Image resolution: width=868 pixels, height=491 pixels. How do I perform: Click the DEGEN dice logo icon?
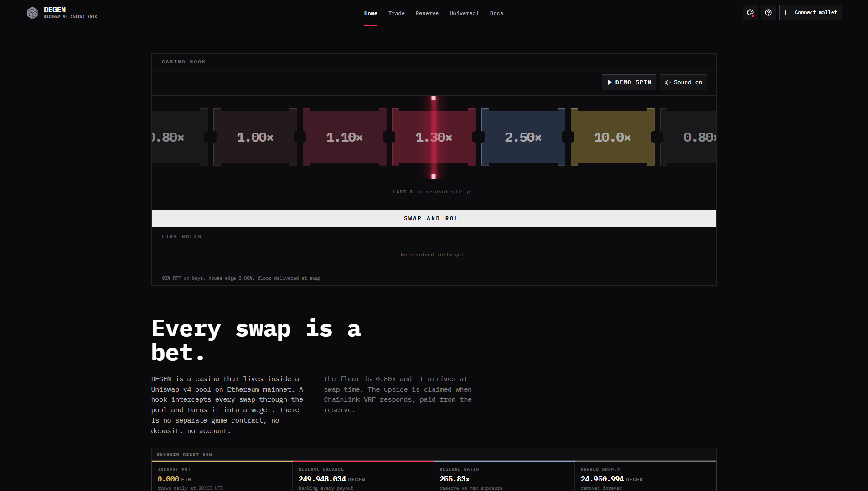pyautogui.click(x=32, y=13)
